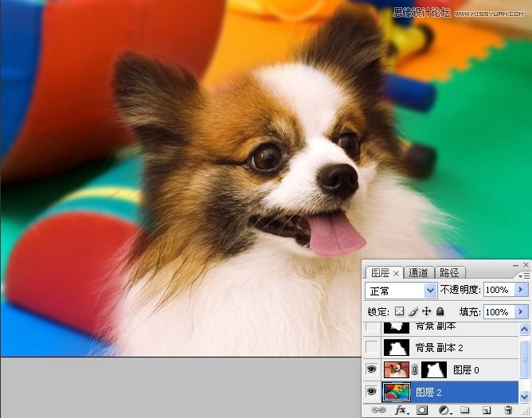The image size is (532, 418).
Task: Close the 图层 tab with its x
Action: tap(396, 273)
